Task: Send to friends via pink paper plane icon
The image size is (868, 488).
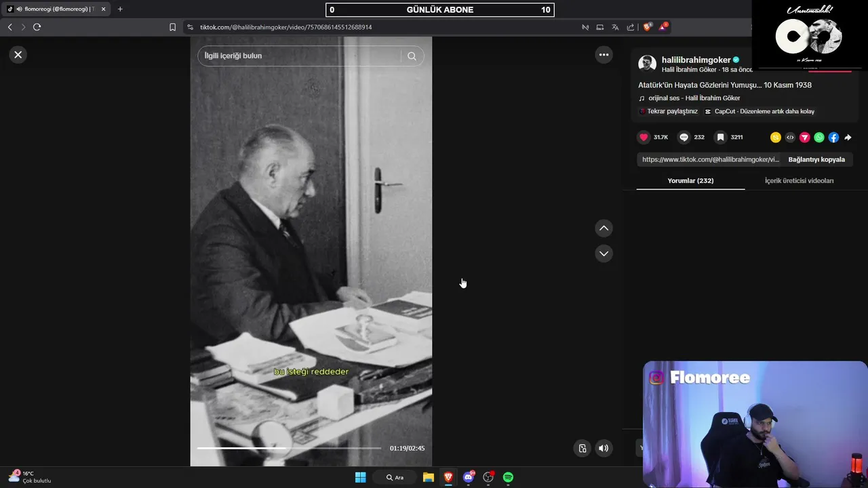Action: 805,138
